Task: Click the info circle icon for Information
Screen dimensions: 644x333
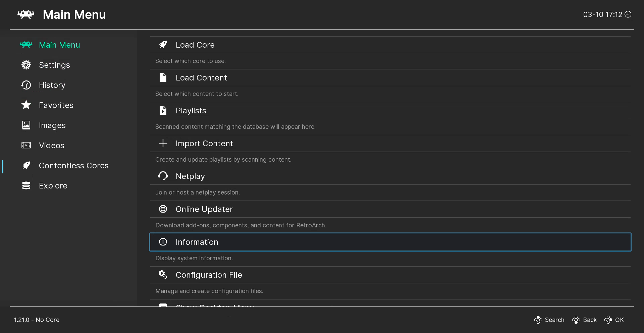Action: (x=163, y=242)
